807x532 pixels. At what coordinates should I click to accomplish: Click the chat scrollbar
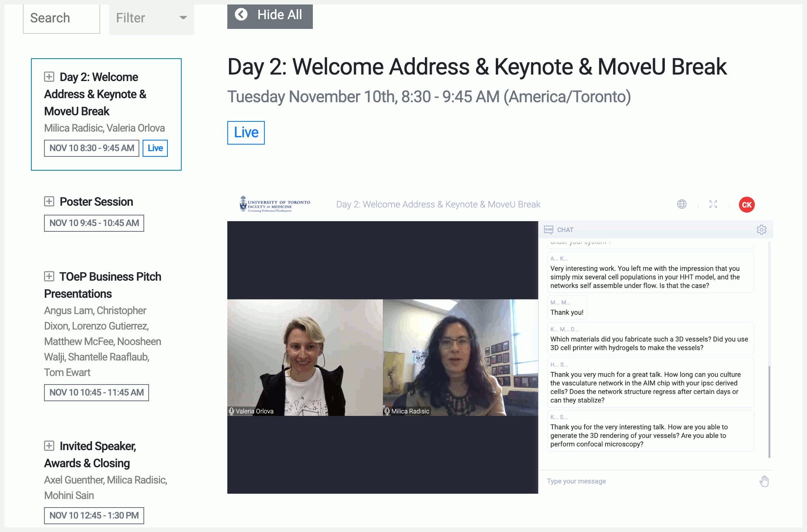(769, 411)
